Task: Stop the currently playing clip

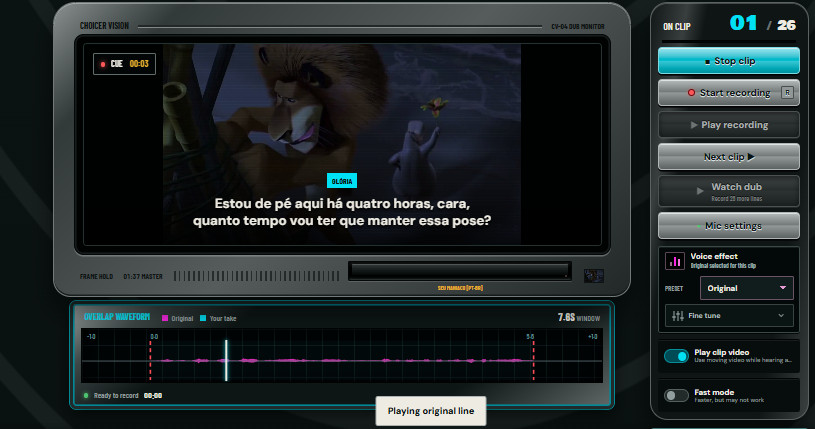Action: (729, 61)
